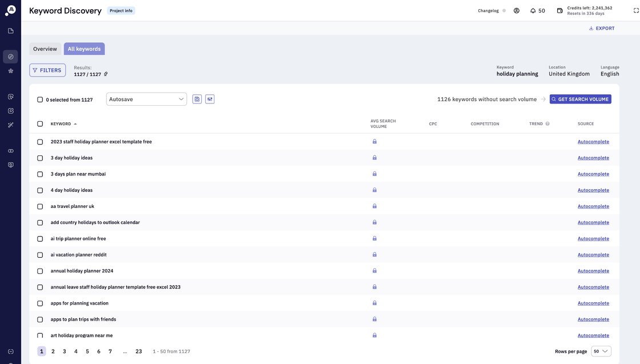
Task: Open the documents icon in sidebar
Action: 11,31
